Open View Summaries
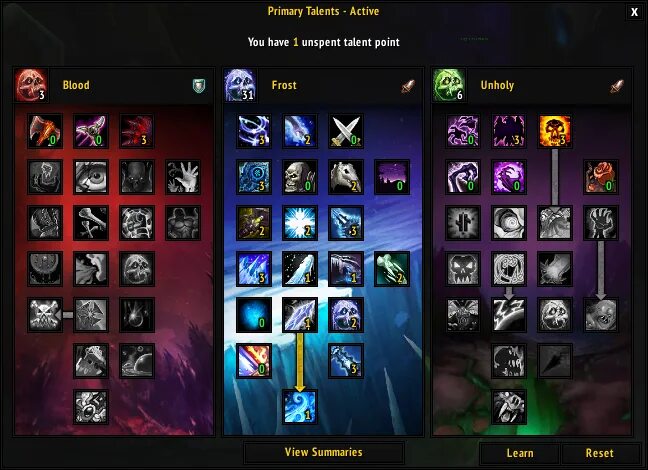Image resolution: width=648 pixels, height=470 pixels. pyautogui.click(x=324, y=453)
